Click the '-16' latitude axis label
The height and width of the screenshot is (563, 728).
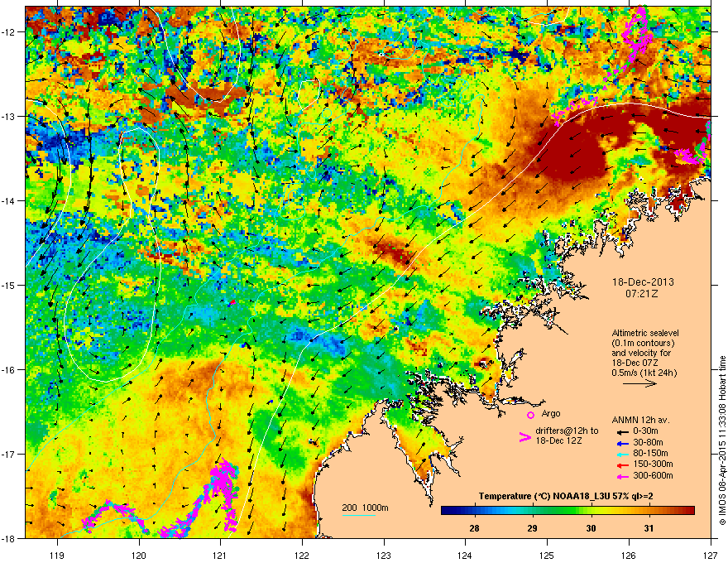(x=9, y=370)
